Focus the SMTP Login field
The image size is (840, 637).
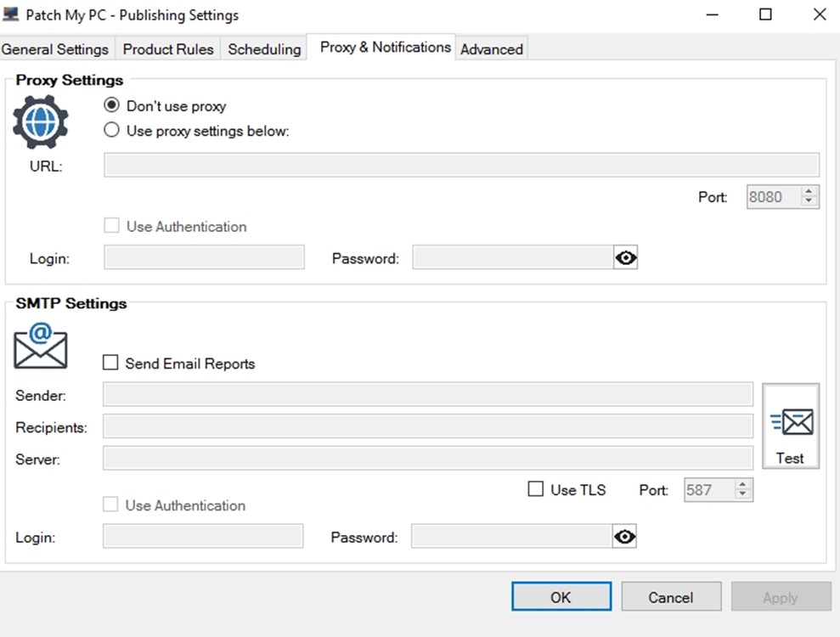[x=203, y=536]
